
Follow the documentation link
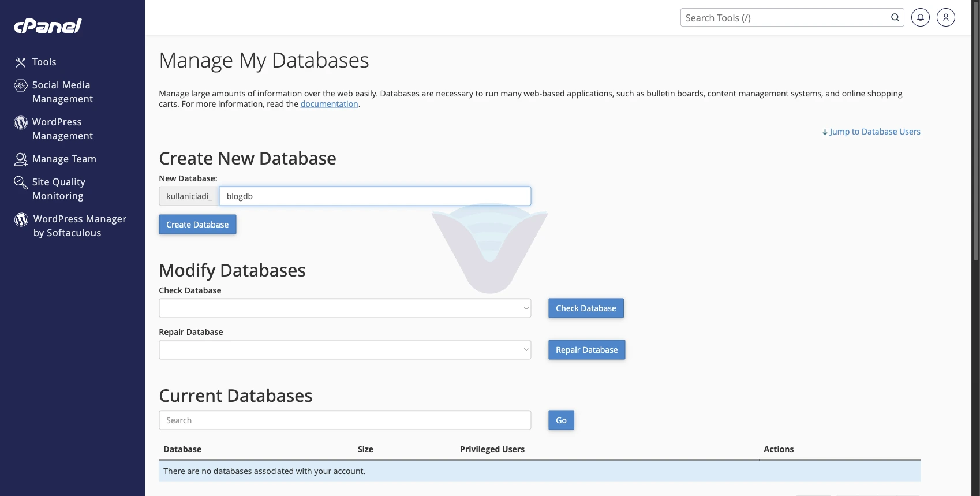[x=329, y=104]
